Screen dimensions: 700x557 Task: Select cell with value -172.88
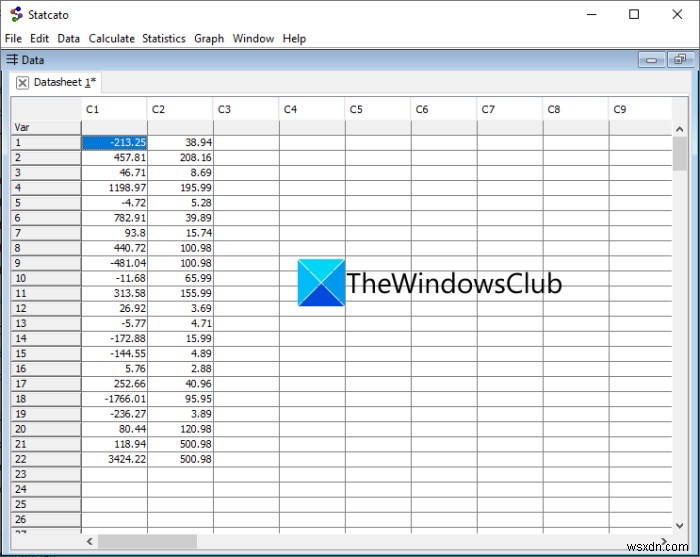click(x=114, y=339)
